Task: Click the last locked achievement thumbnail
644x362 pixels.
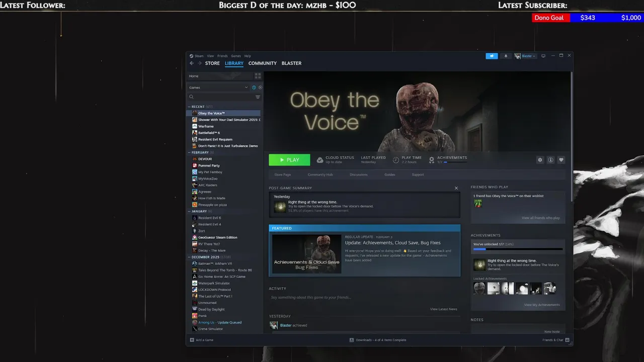Action: [x=550, y=288]
